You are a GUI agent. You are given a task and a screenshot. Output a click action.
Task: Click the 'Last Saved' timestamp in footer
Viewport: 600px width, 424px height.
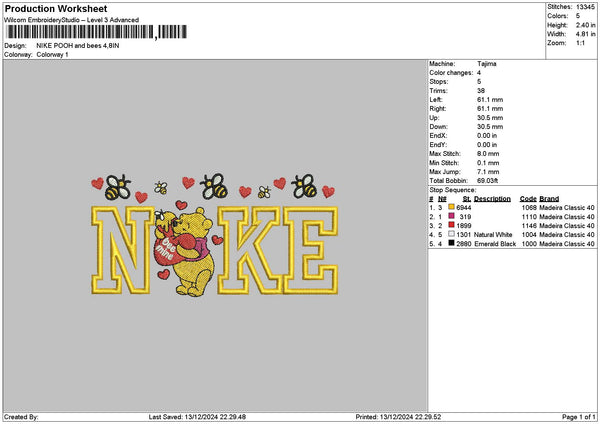197,417
